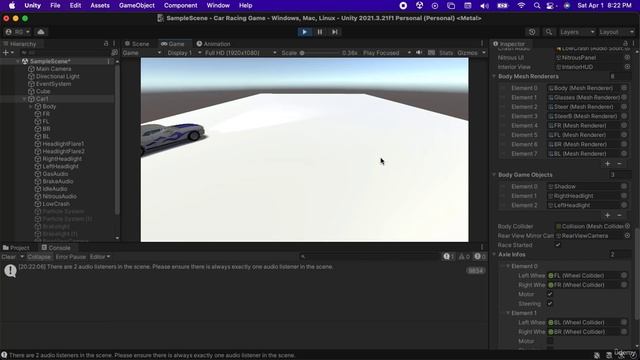The width and height of the screenshot is (640, 360).
Task: Collapse the SampleScene tree node
Action: (x=18, y=61)
